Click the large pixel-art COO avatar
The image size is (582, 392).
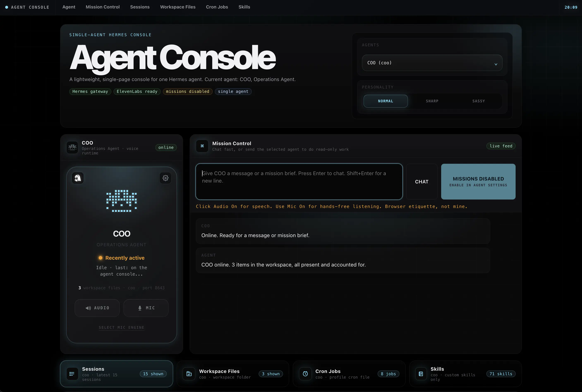tap(122, 201)
